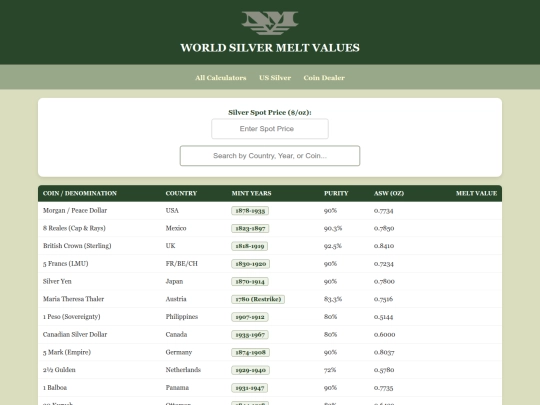540x405 pixels.
Task: Click the Mint Years column header
Action: point(251,193)
